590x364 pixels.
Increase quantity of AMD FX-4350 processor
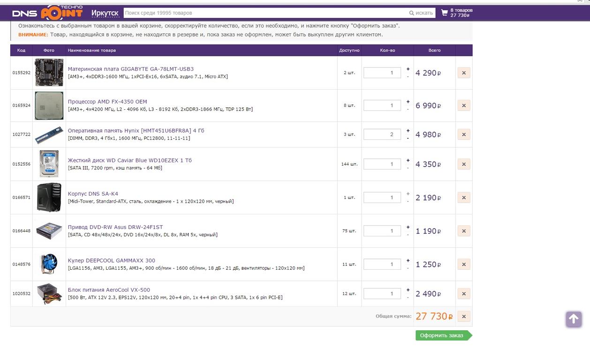pos(408,102)
